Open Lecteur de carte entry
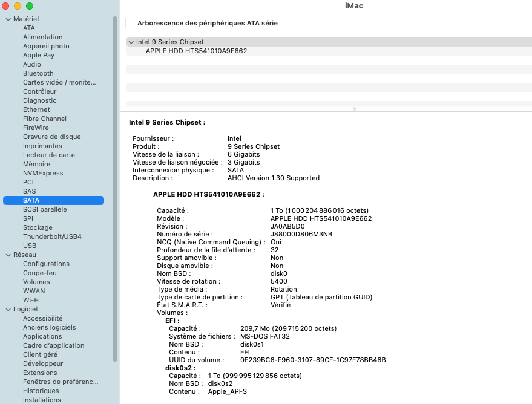The height and width of the screenshot is (404, 532). tap(49, 155)
